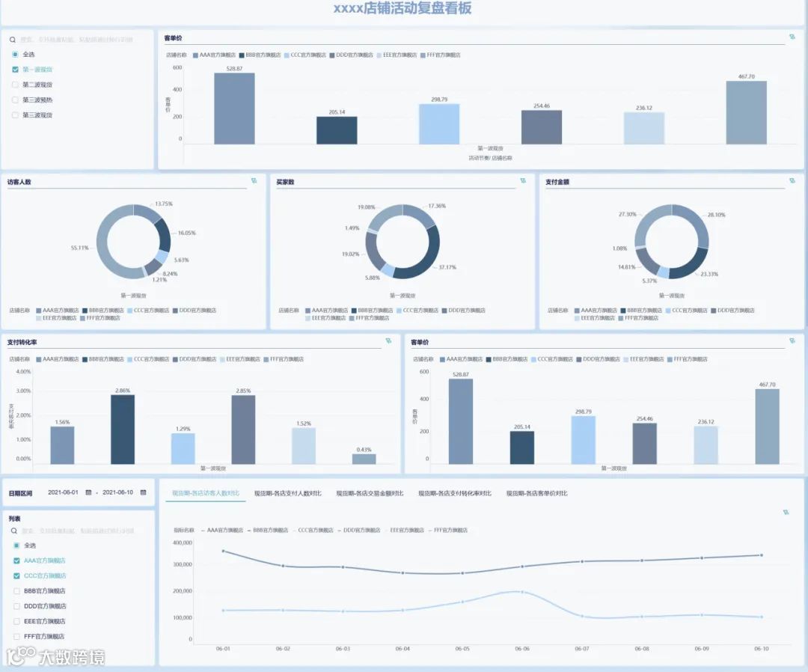Screen dimensions: 808x672
Task: Click the search icon in the activity filter
Action: pyautogui.click(x=13, y=40)
